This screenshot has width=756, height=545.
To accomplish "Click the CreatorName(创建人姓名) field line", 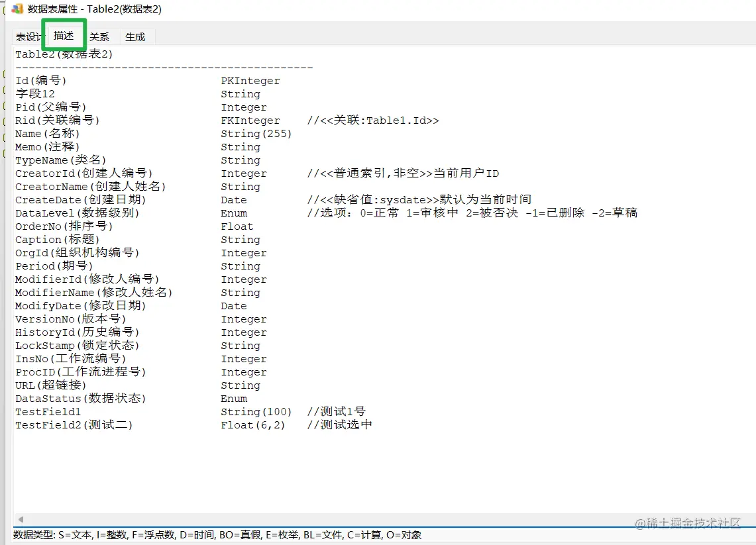I will (91, 187).
